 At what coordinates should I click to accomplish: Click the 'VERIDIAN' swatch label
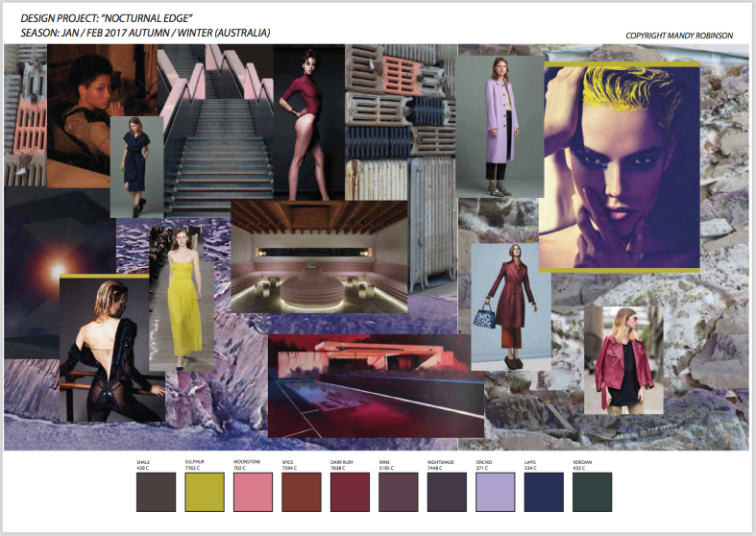tap(582, 462)
